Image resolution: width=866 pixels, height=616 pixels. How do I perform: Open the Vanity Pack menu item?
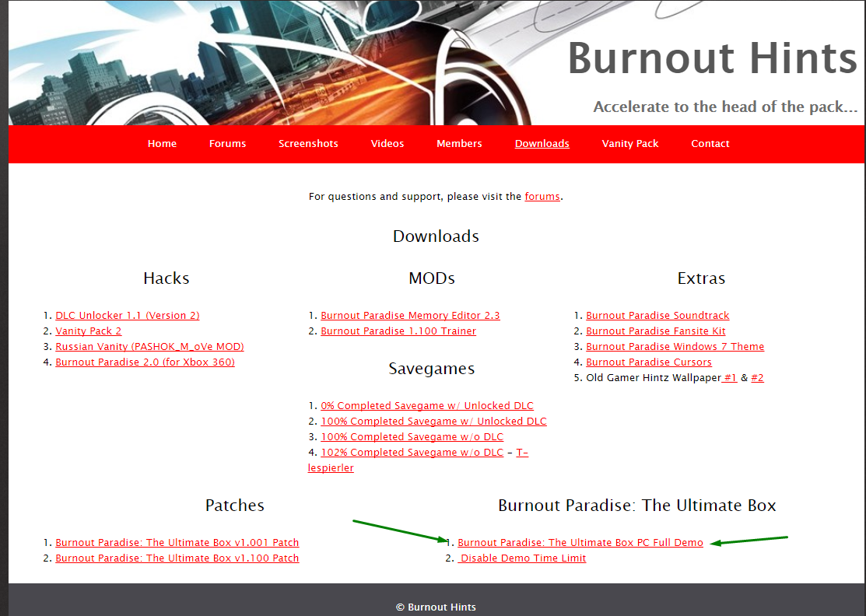(630, 144)
